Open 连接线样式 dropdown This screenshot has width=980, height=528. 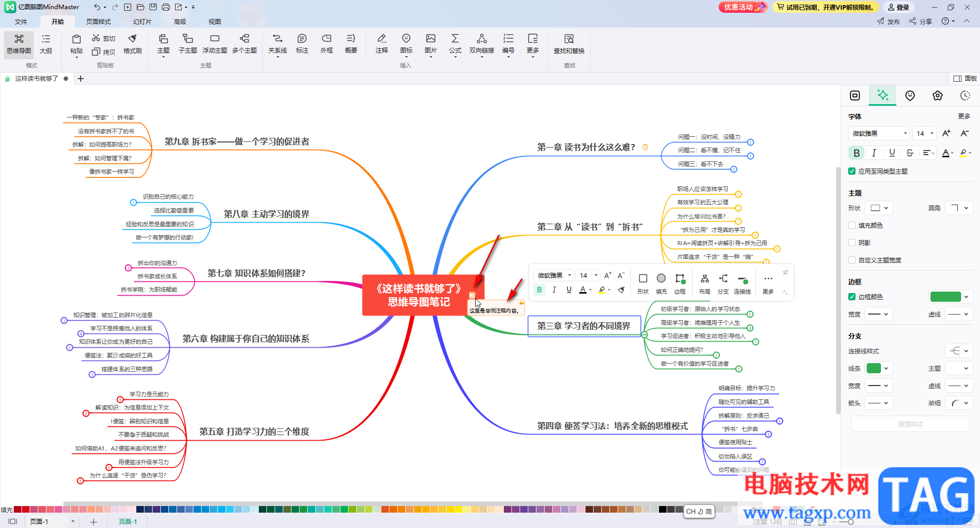click(959, 351)
